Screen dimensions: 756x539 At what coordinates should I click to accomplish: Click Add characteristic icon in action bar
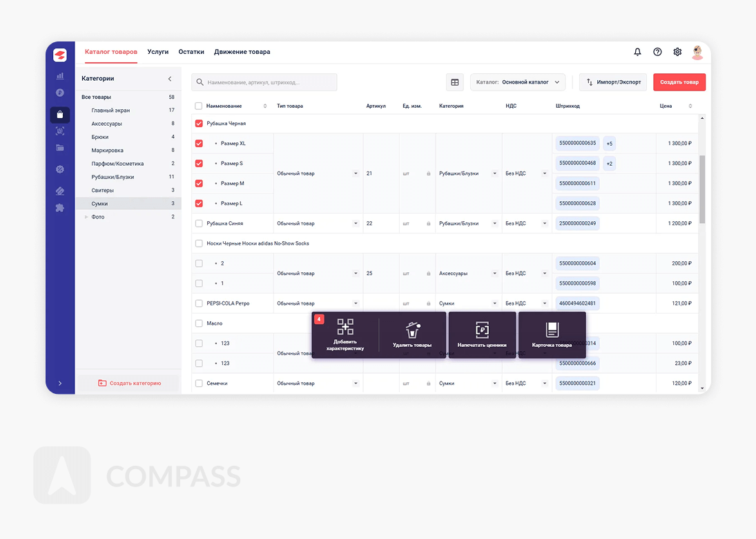coord(345,328)
